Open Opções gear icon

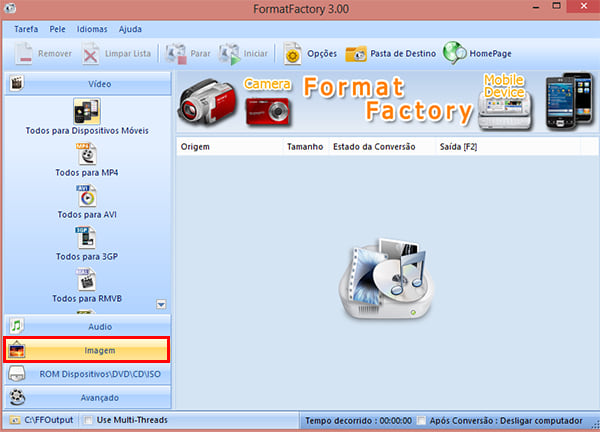click(293, 54)
